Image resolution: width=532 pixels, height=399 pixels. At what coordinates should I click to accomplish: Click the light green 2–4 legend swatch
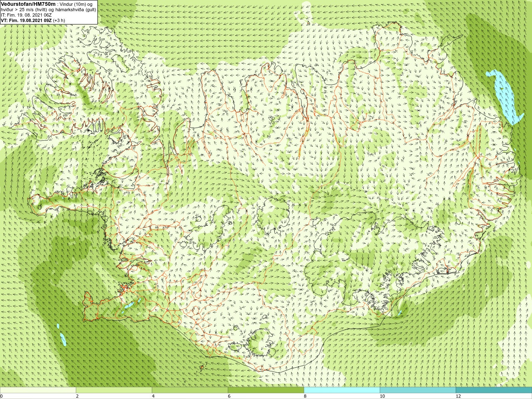pyautogui.click(x=114, y=390)
